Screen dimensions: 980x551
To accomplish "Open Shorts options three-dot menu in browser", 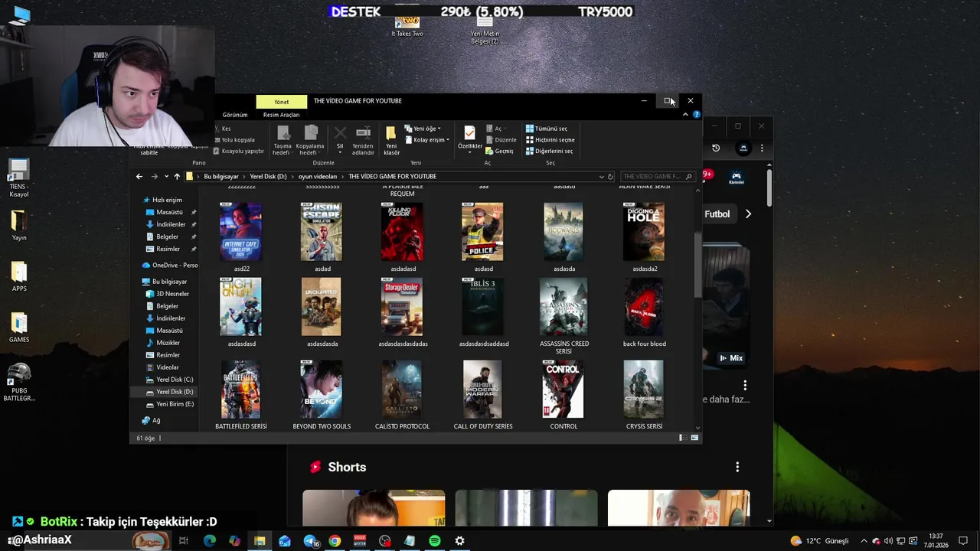I will point(737,467).
